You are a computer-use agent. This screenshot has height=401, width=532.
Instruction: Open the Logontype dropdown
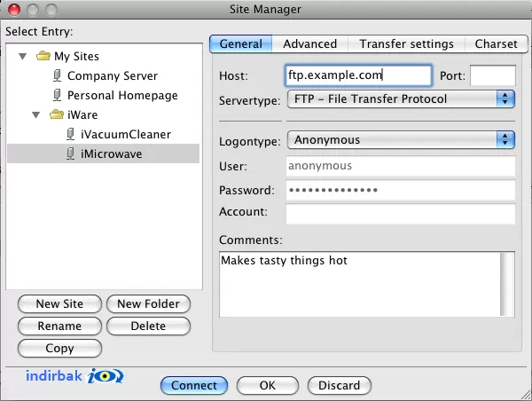pos(401,140)
